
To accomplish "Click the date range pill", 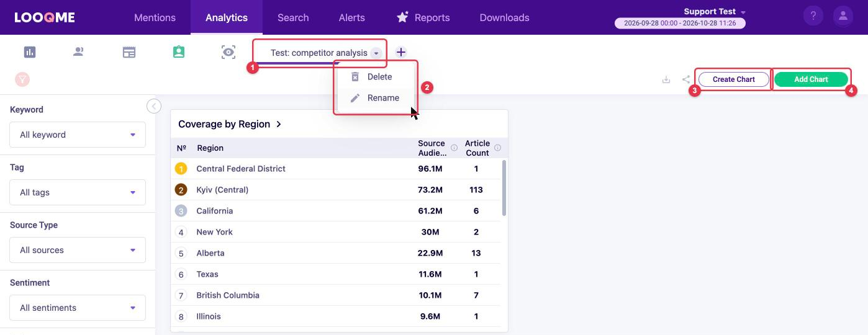I will click(x=680, y=23).
